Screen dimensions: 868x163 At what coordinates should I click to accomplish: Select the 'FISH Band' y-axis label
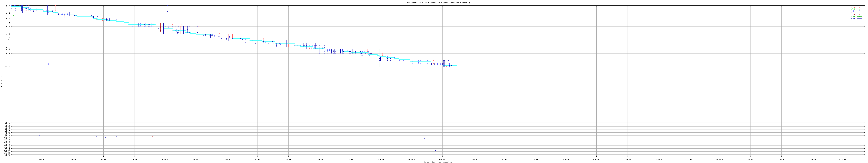tap(2, 81)
